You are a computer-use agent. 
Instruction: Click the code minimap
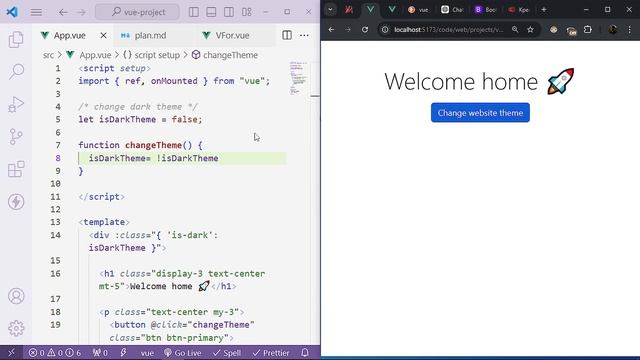click(x=298, y=78)
